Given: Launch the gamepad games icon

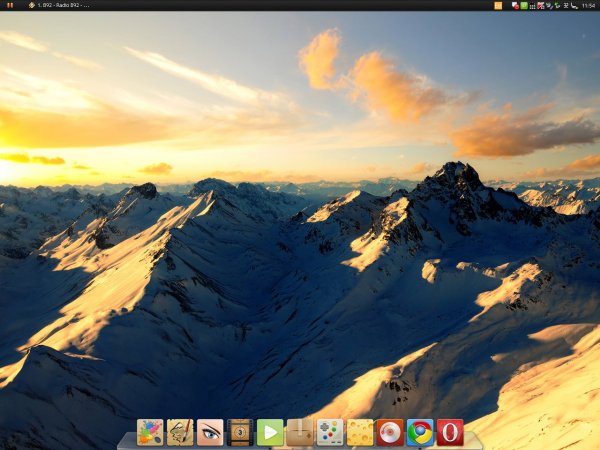Looking at the screenshot, I should (330, 432).
